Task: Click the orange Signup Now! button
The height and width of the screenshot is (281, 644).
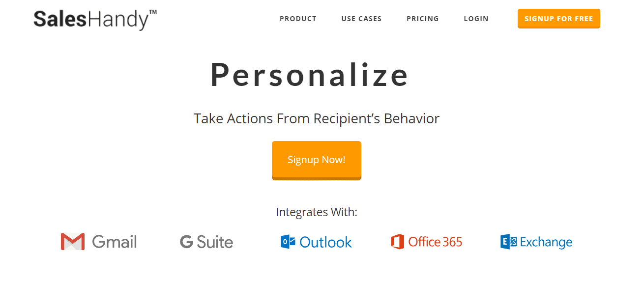Action: point(316,160)
